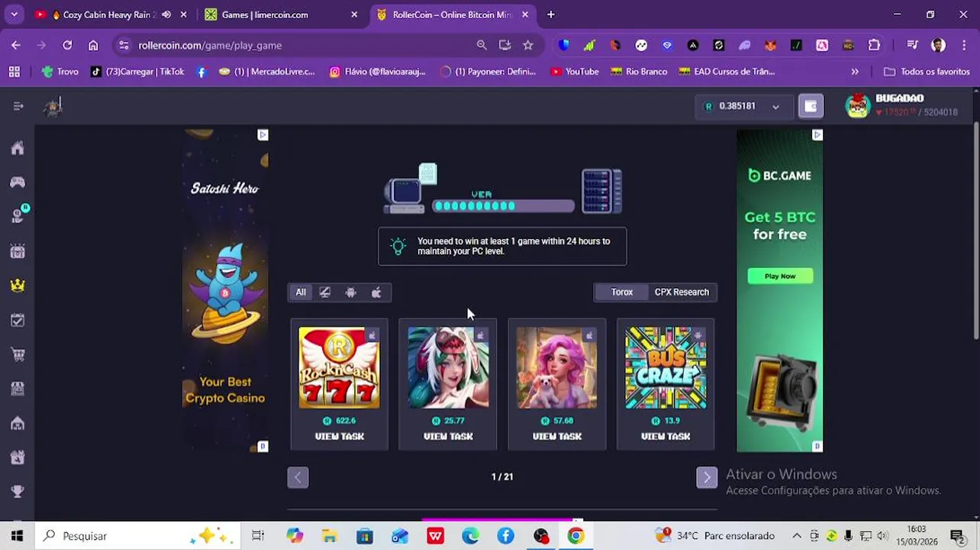Click the RollerCoin logo in the header
This screenshot has width=980, height=550.
(x=53, y=107)
